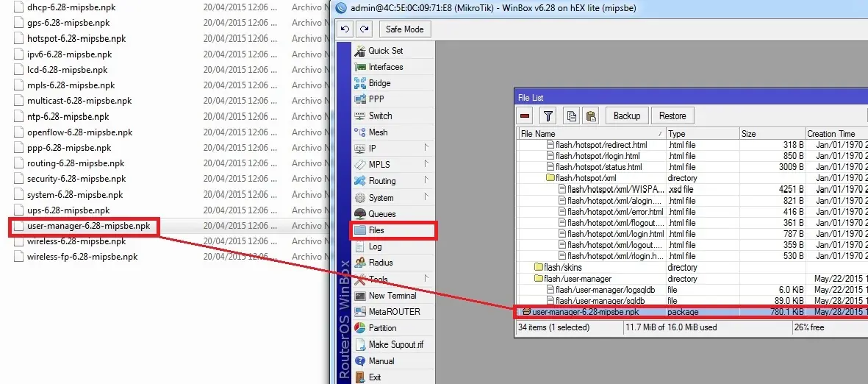Select system-6.28-mipsbe.npk file icon
The height and width of the screenshot is (384, 868).
coord(18,194)
